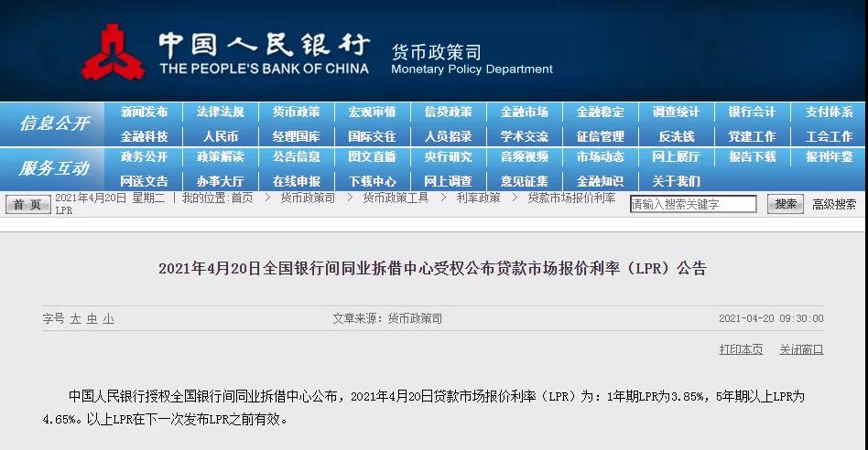Set font size to 中 (medium)

pos(92,319)
